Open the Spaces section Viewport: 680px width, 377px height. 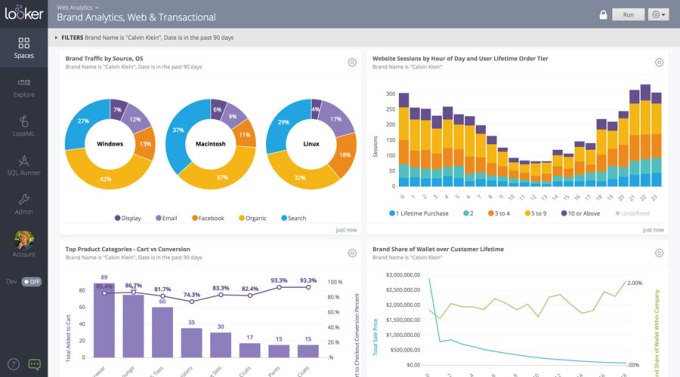24,48
